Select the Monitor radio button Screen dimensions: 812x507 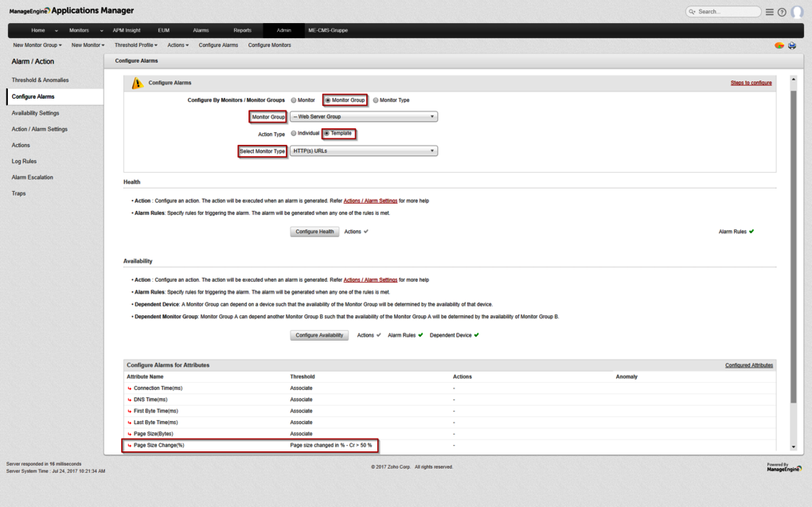(x=294, y=100)
